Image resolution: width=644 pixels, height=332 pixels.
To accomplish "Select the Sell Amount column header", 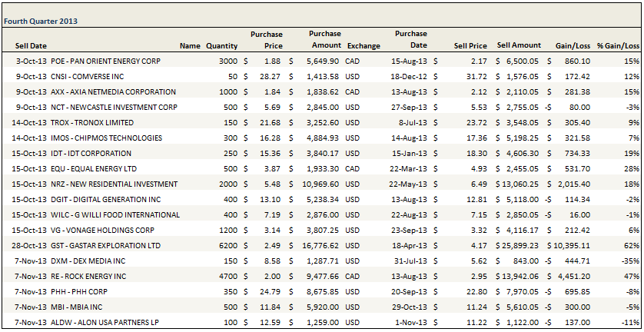I will [519, 46].
